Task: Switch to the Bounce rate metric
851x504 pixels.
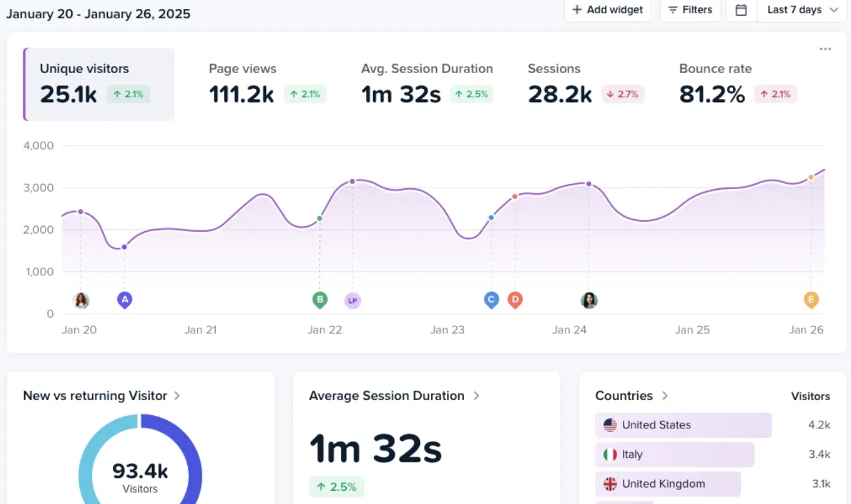Action: tap(738, 84)
